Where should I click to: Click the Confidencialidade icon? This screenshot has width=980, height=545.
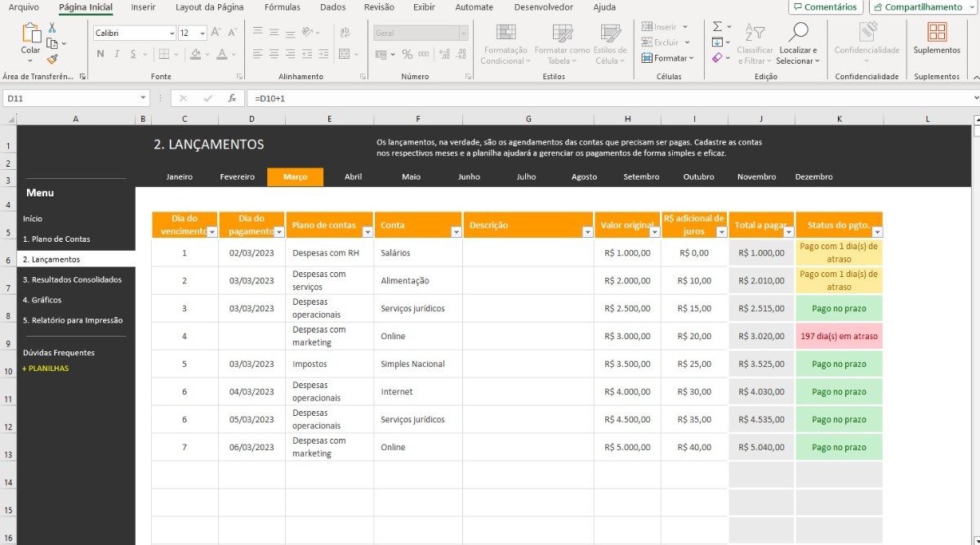coord(866,33)
